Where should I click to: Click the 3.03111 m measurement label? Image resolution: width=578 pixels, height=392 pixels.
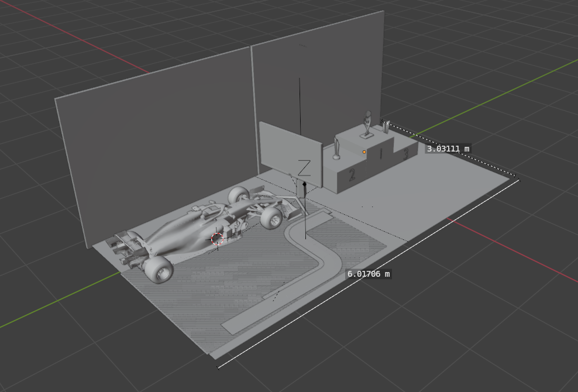click(448, 149)
